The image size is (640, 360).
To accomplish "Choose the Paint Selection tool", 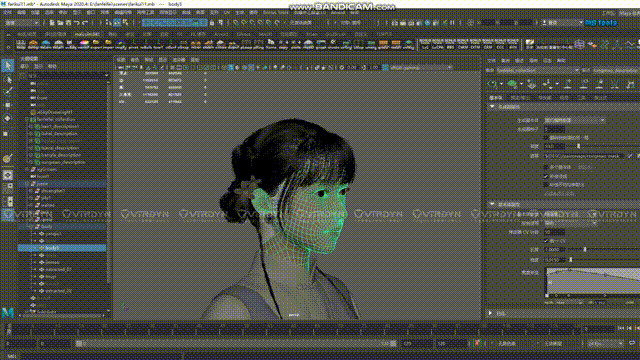I will click(8, 91).
